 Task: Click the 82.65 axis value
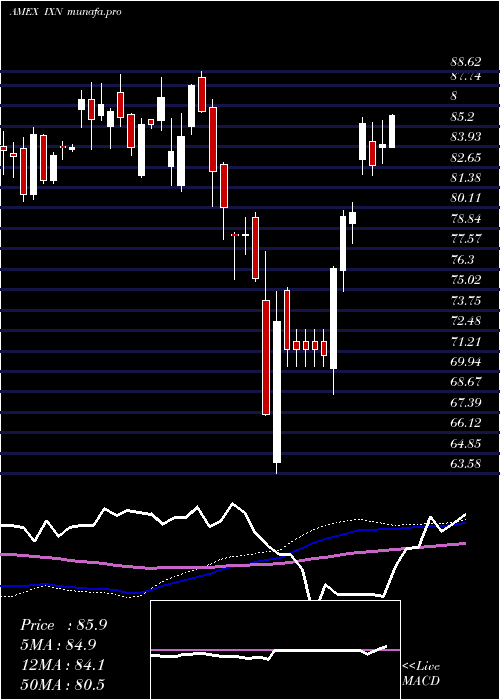click(x=466, y=157)
